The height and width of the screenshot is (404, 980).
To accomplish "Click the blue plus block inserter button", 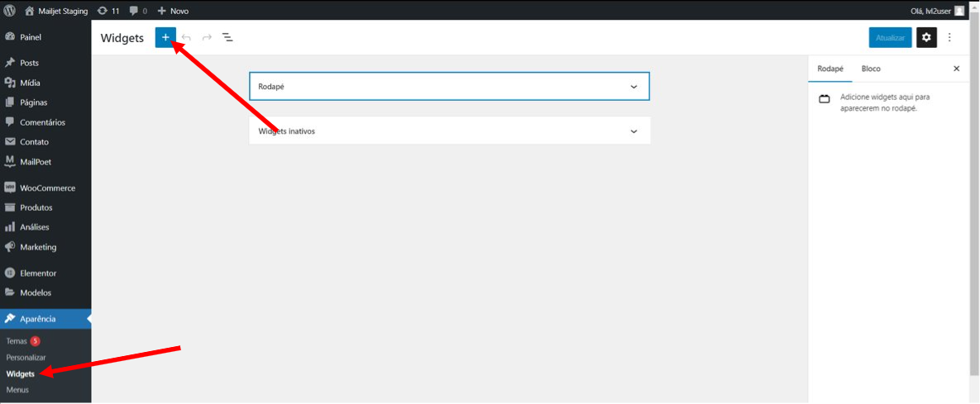I will coord(165,37).
